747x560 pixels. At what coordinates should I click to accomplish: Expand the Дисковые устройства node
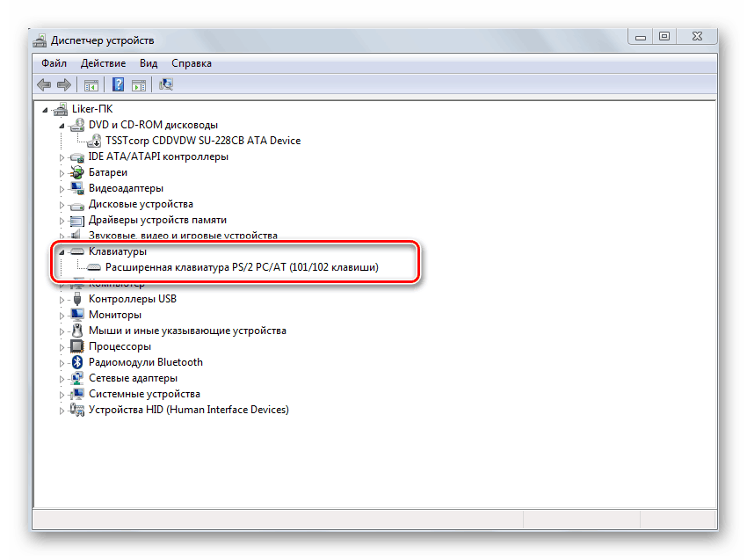point(62,205)
